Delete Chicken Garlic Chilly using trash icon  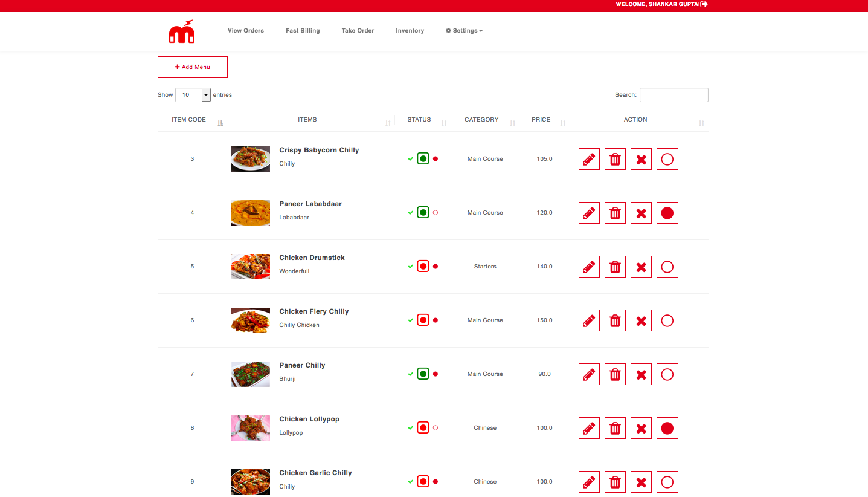(x=615, y=482)
